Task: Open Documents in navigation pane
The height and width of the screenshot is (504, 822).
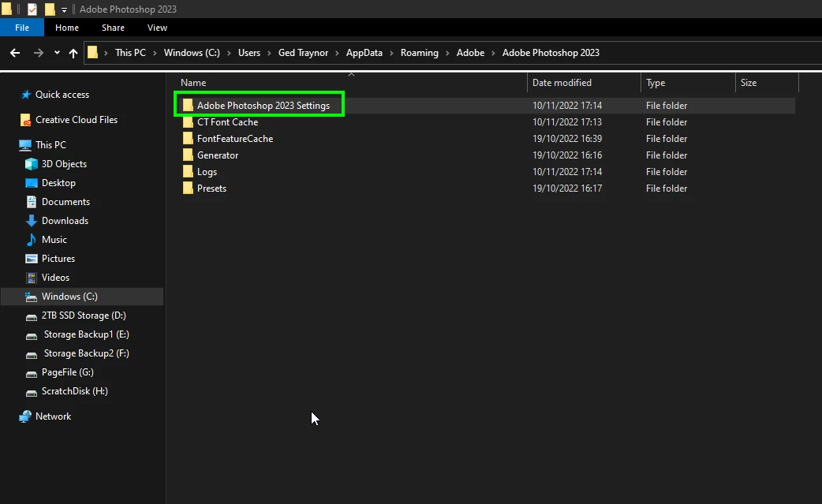Action: 65,202
